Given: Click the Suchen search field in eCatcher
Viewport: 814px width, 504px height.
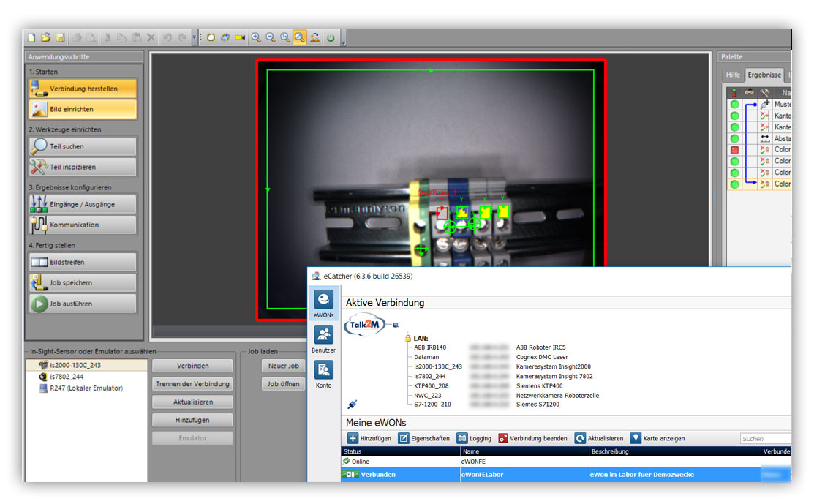Looking at the screenshot, I should tap(766, 439).
